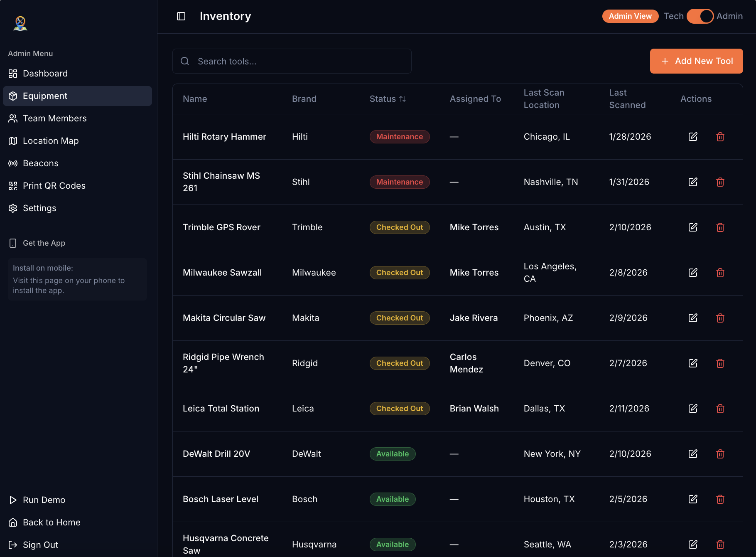Viewport: 756px width, 557px height.
Task: Start the Run Demo option
Action: tap(77, 500)
